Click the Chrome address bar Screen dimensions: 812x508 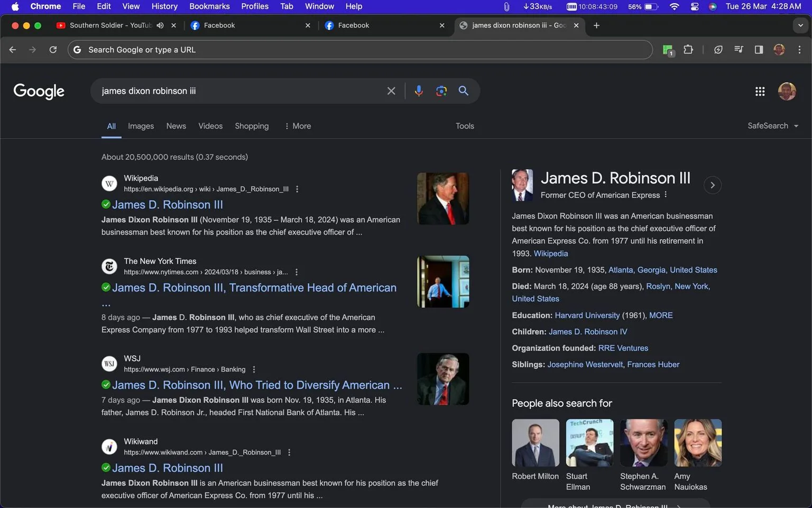pos(359,50)
